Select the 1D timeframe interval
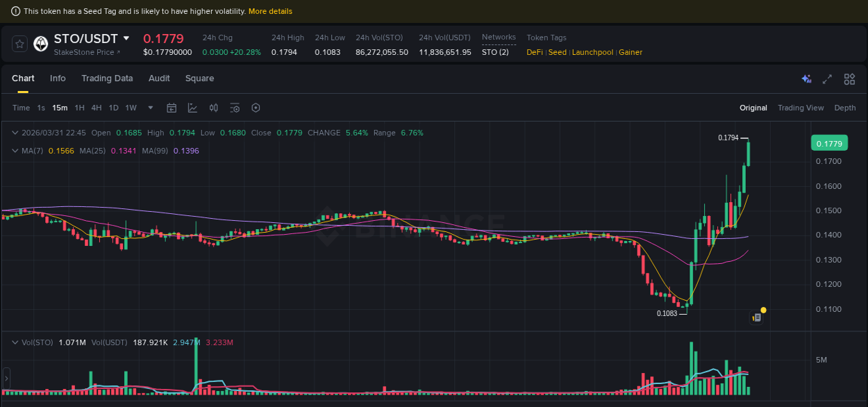The width and height of the screenshot is (868, 407). 113,108
